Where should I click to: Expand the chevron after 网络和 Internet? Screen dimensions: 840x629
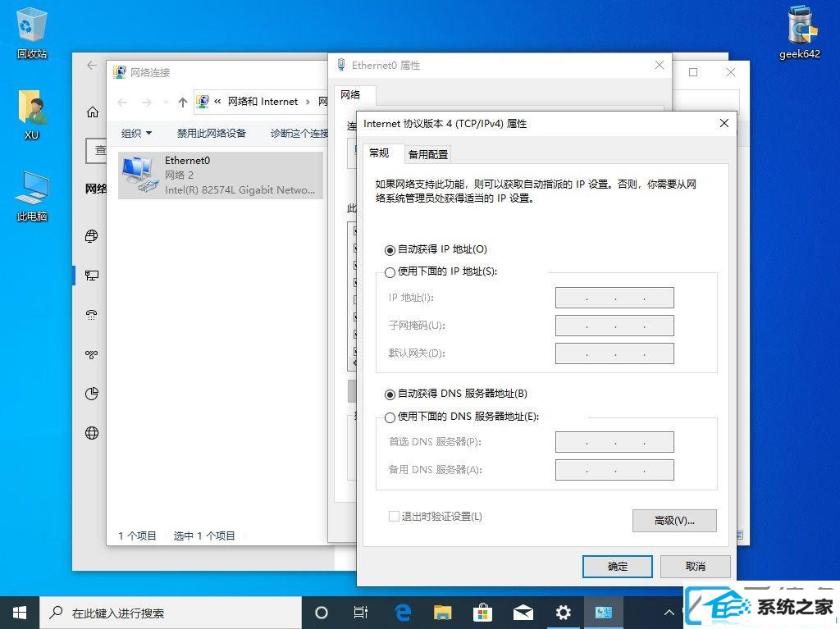pyautogui.click(x=308, y=102)
